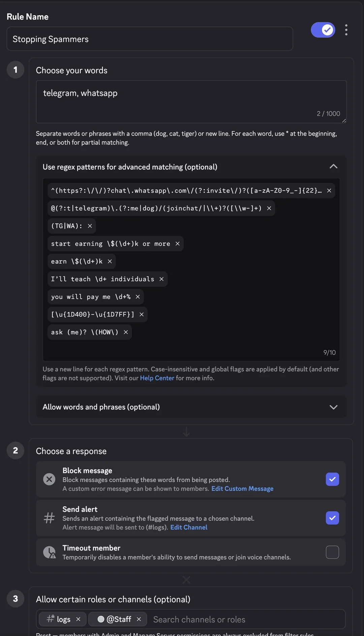Click the Timeout member clock icon
This screenshot has width=364, height=636.
tap(49, 552)
